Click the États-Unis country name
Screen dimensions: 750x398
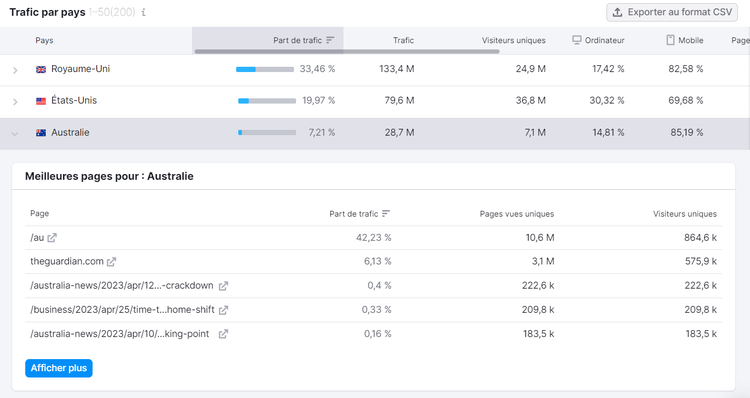point(74,100)
